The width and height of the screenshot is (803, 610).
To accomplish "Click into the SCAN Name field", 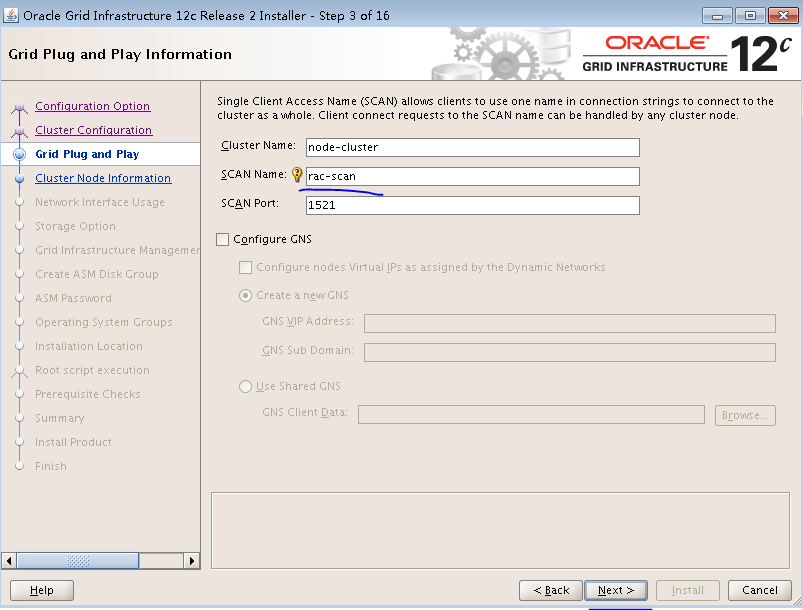I will tap(473, 177).
